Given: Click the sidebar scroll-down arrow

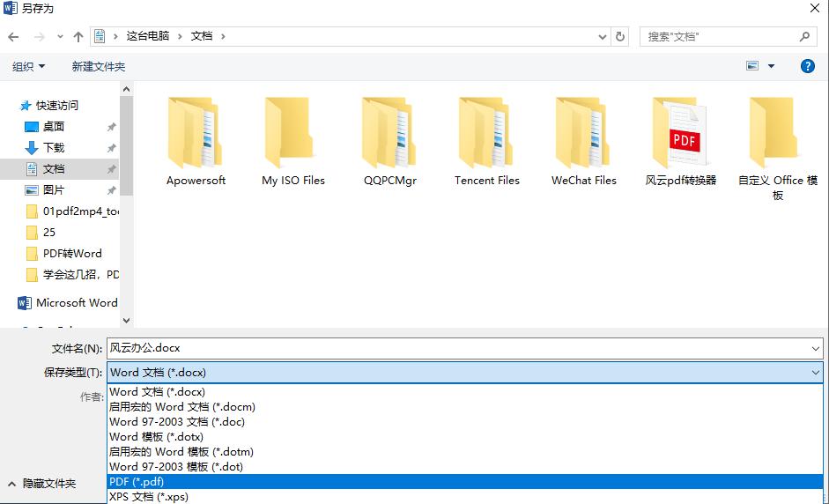Looking at the screenshot, I should 126,320.
